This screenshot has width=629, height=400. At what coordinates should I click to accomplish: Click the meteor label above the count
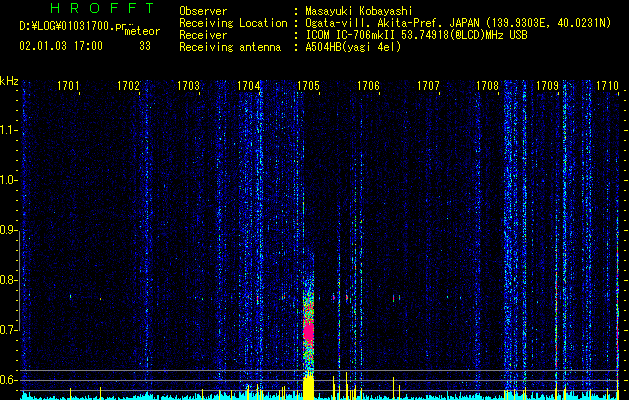click(x=142, y=31)
